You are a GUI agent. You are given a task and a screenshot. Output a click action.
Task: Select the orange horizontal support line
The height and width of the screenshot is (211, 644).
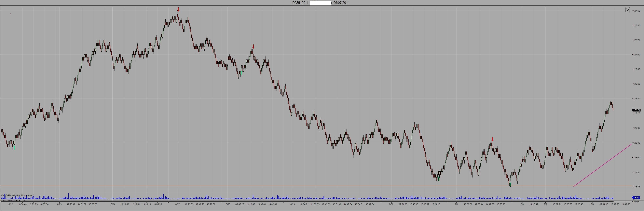pos(316,186)
